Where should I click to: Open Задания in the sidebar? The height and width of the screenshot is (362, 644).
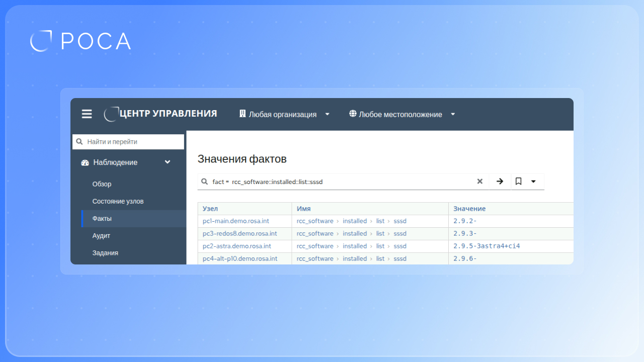point(105,253)
